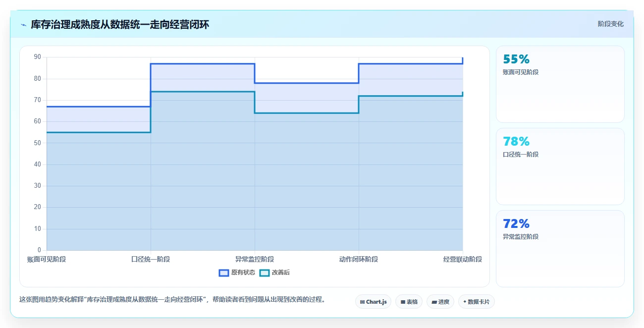
Task: Click the lightning icon beside the title
Action: pyautogui.click(x=23, y=25)
